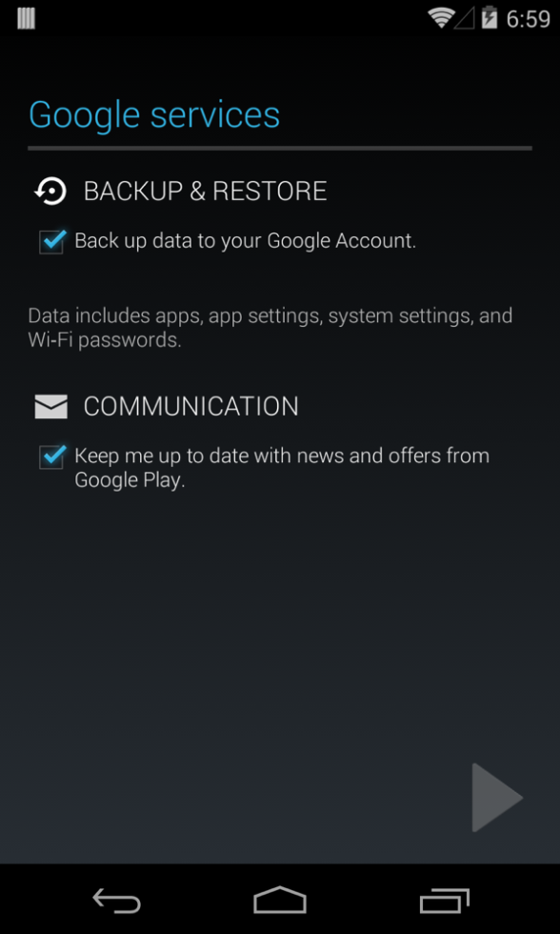Tap the Google services title

154,114
